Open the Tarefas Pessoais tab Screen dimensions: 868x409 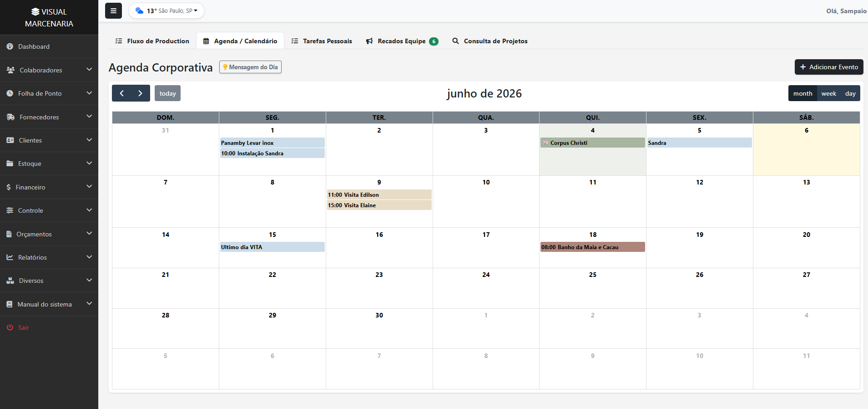pyautogui.click(x=322, y=41)
